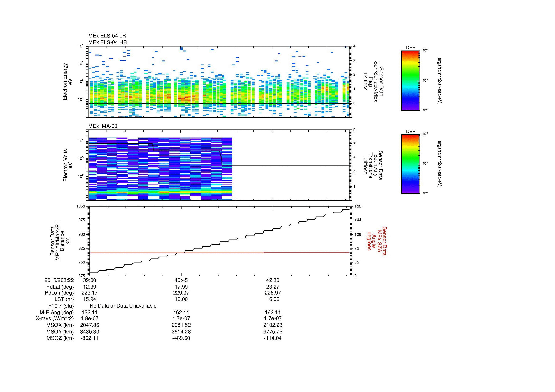The height and width of the screenshot is (392, 555).
Task: Click the 'Electron Volts eV' axis label
Action: [x=68, y=166]
